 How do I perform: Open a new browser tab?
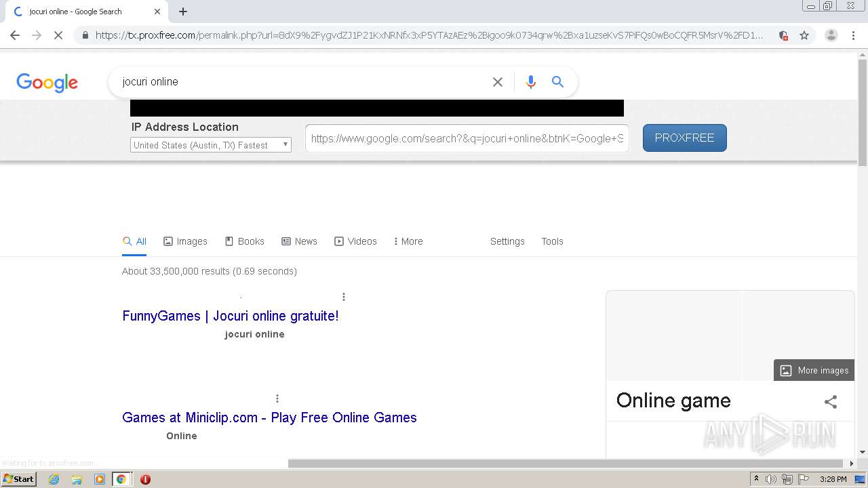[183, 12]
